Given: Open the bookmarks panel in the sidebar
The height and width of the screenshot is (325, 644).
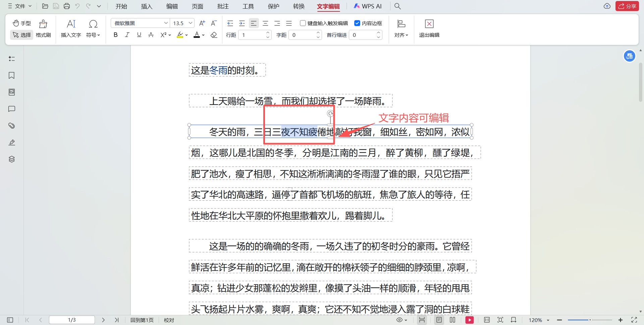Looking at the screenshot, I should pyautogui.click(x=11, y=75).
